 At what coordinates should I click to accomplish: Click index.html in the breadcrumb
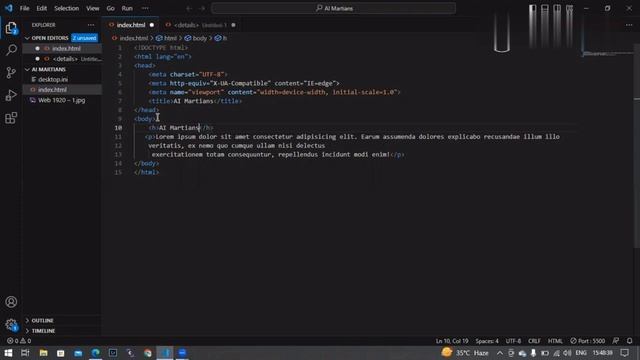[x=133, y=38]
